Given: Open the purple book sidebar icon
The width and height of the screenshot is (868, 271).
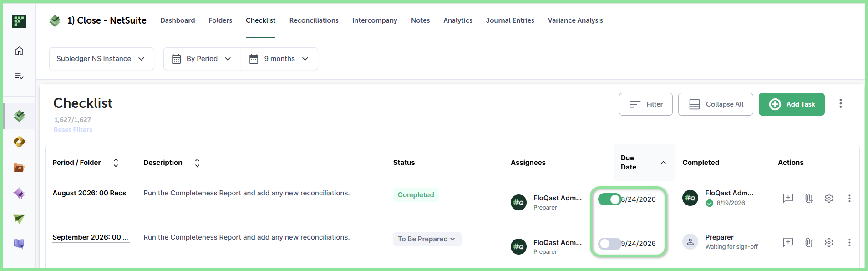Looking at the screenshot, I should coord(19,244).
